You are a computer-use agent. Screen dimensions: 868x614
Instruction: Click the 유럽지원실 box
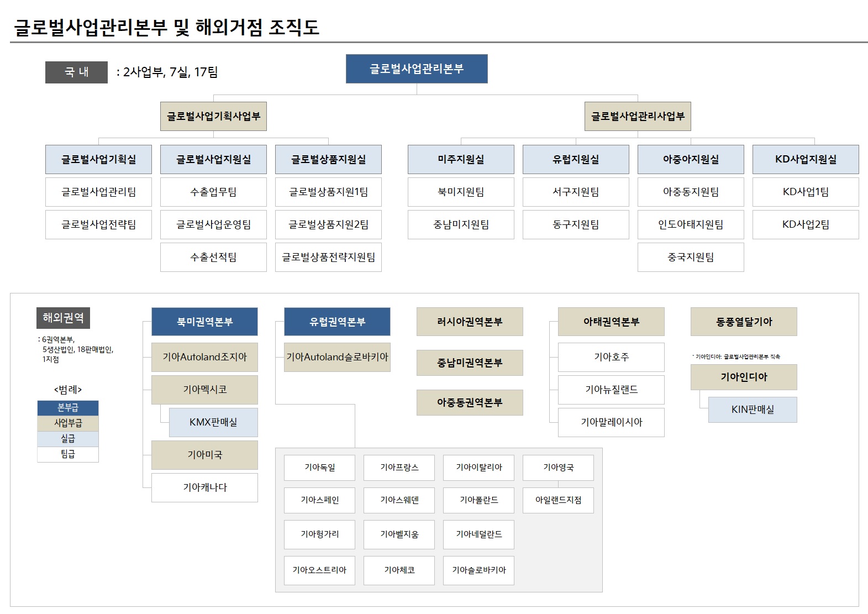coord(576,159)
